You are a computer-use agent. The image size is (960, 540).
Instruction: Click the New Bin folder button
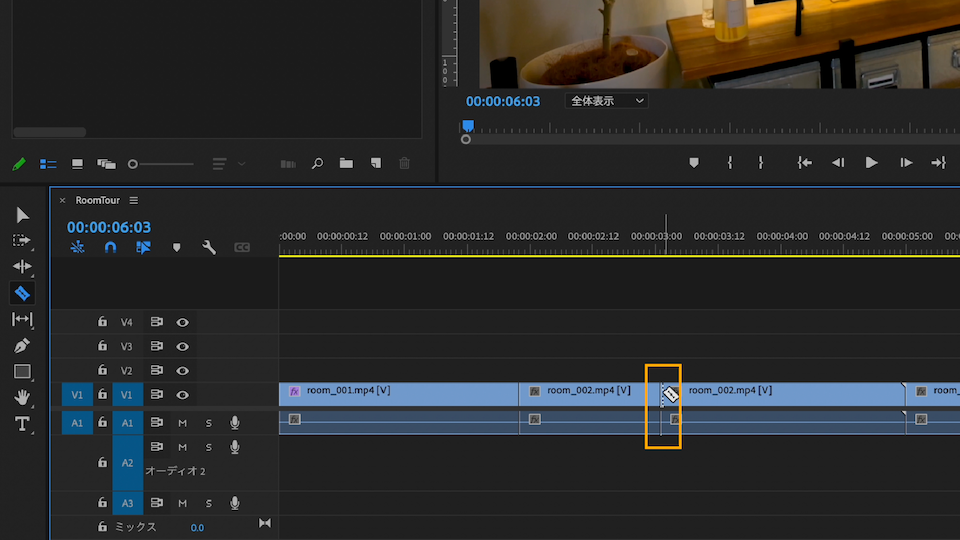pos(346,163)
